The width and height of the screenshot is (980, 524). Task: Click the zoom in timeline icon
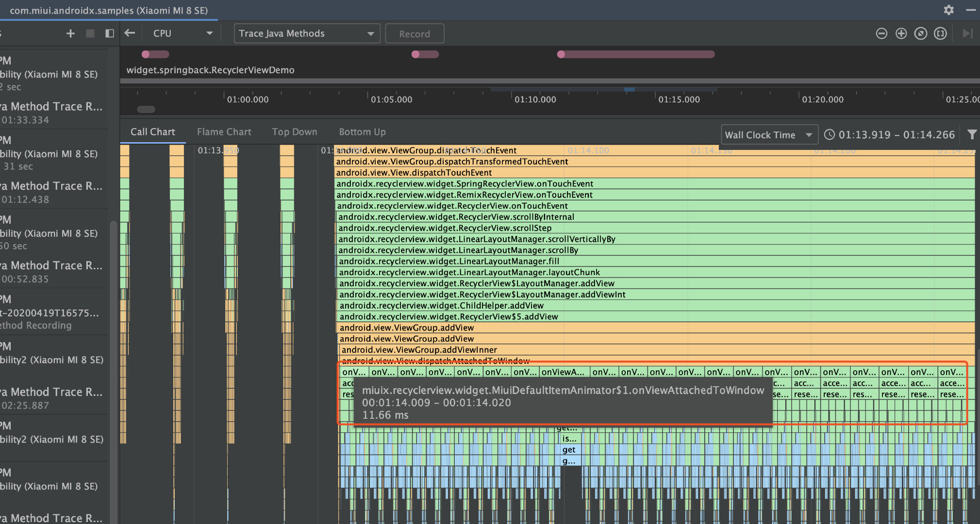tap(901, 33)
